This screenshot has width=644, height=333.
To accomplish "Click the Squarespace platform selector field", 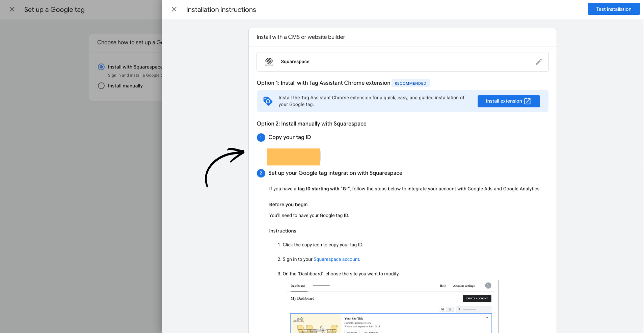I will point(402,62).
